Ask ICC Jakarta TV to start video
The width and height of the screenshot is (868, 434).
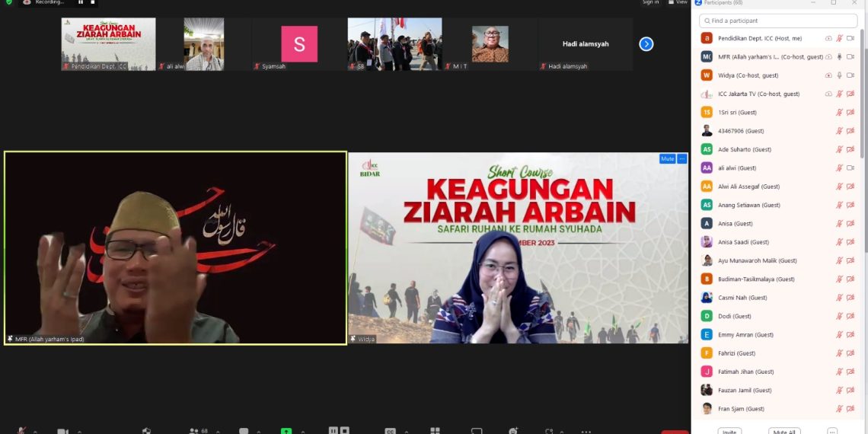point(850,94)
